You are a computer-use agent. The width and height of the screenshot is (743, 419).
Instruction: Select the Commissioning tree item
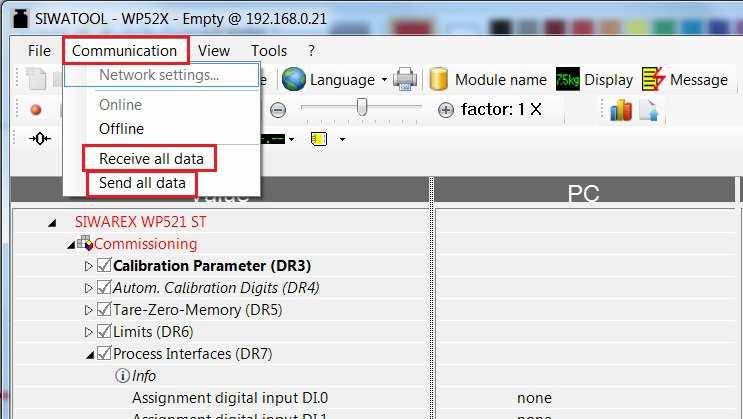click(145, 244)
